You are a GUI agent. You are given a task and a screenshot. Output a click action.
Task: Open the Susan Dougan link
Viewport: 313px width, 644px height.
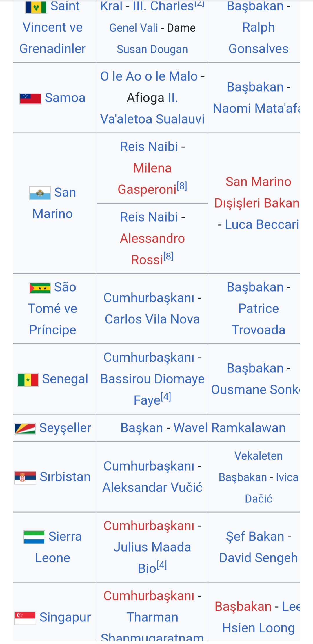coord(152,50)
